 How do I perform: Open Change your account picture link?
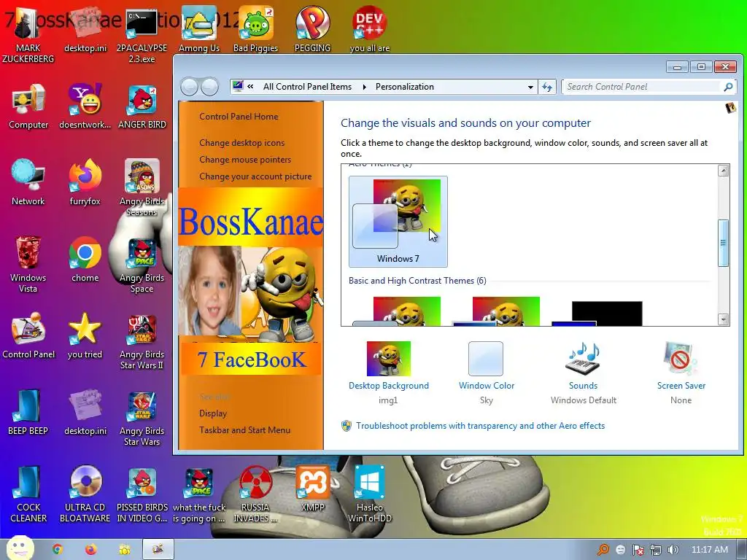[255, 176]
